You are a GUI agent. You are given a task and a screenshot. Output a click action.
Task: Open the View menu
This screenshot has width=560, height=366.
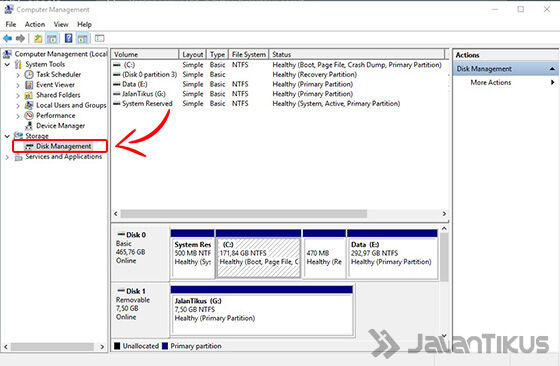tap(61, 24)
